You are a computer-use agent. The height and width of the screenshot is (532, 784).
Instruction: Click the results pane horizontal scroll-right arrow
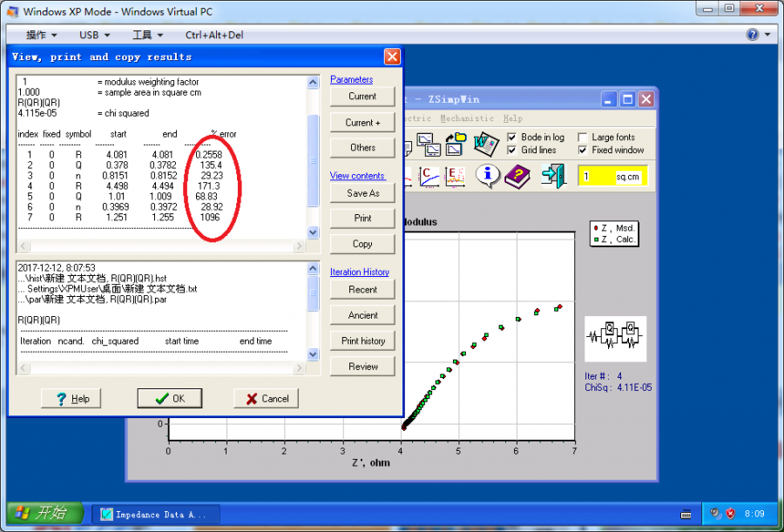[299, 246]
